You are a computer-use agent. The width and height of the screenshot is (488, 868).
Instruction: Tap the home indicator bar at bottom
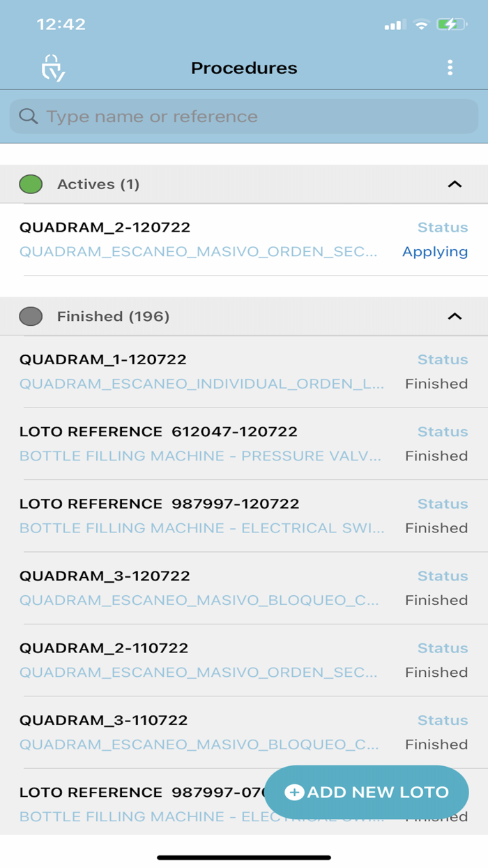244,856
